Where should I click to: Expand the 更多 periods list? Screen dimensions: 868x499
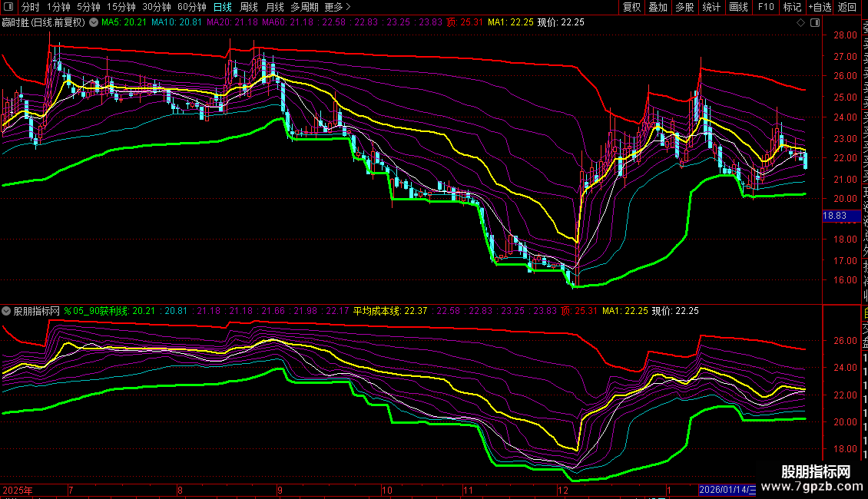337,7
